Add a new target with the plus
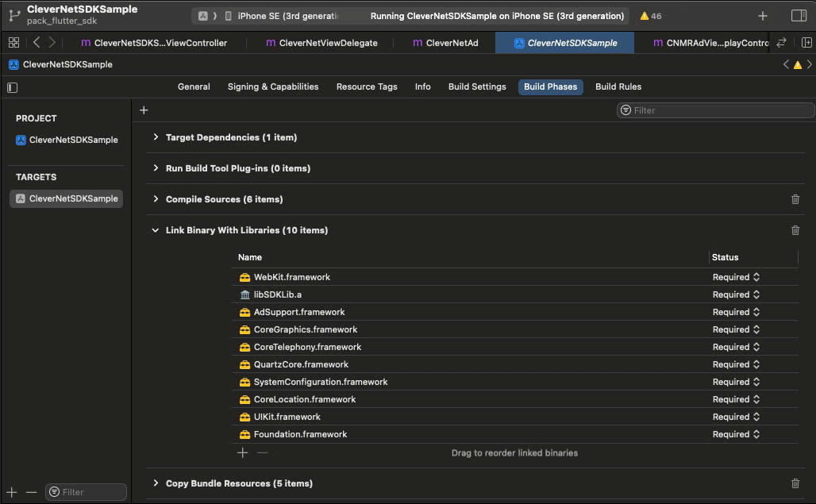 tap(12, 492)
